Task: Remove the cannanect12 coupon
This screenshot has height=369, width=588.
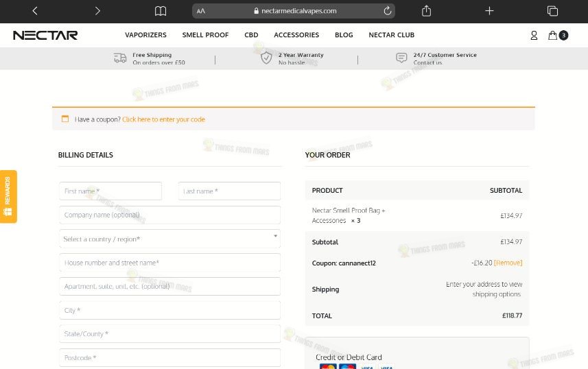Action: [x=508, y=263]
